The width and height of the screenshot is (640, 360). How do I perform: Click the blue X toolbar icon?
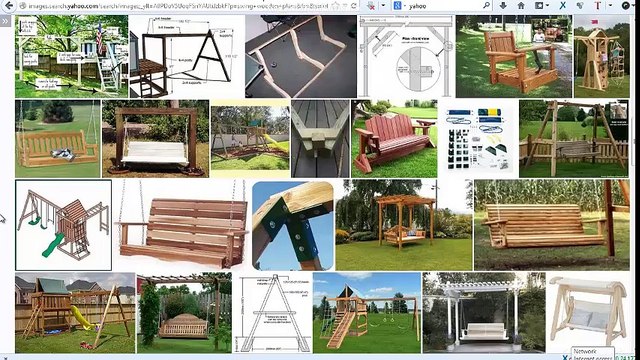pos(562,6)
